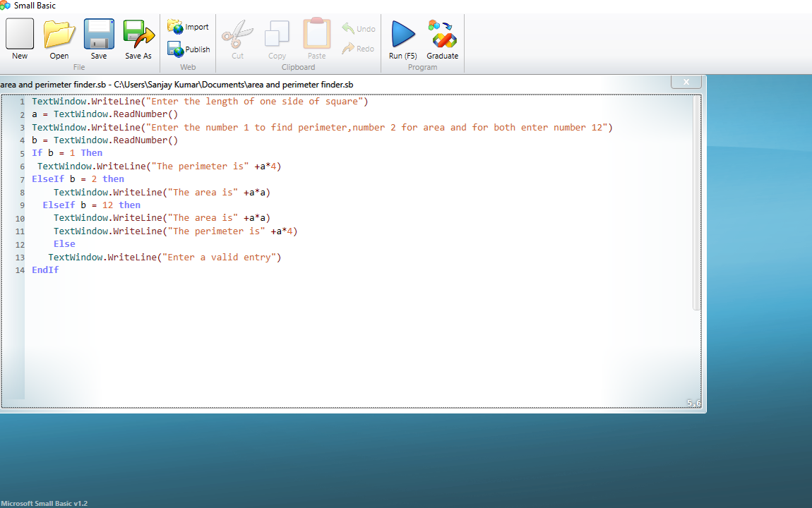Import a program from the web

click(x=188, y=27)
